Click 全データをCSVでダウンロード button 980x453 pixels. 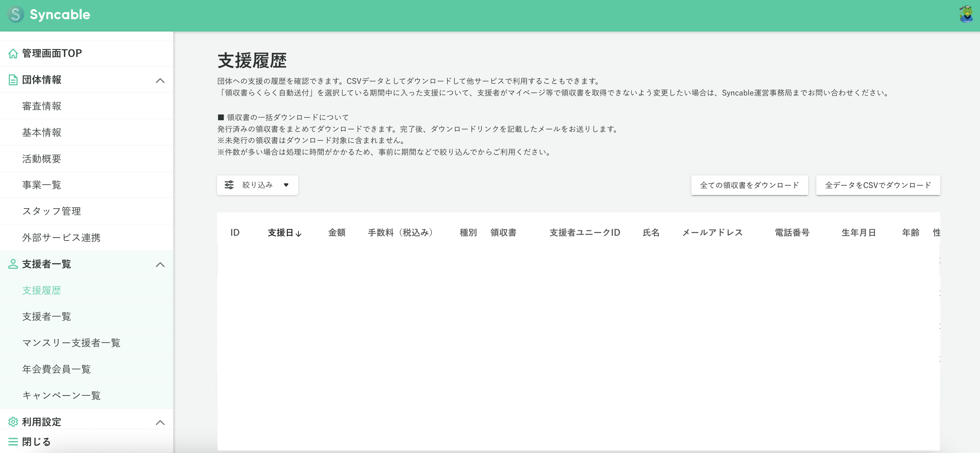click(878, 185)
